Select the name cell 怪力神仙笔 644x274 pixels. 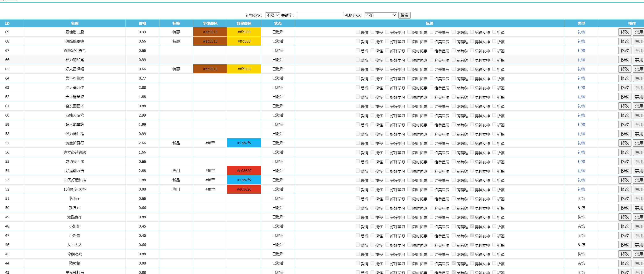pyautogui.click(x=75, y=134)
